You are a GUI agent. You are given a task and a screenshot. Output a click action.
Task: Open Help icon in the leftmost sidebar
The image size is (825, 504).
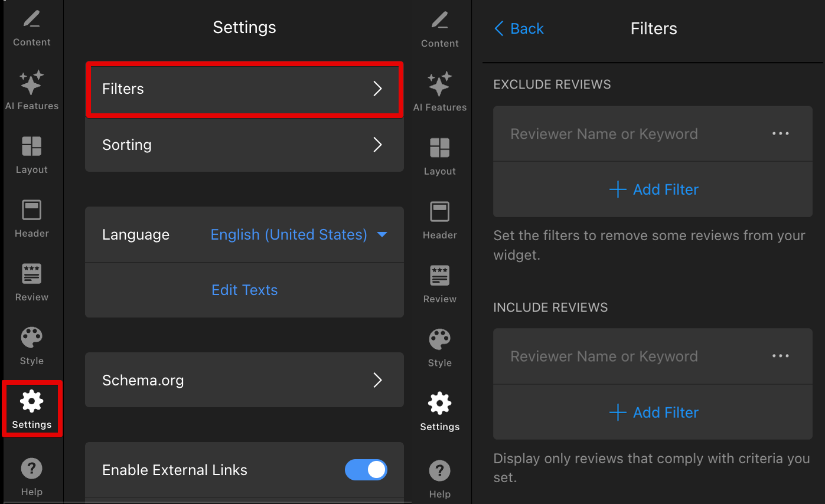(32, 477)
